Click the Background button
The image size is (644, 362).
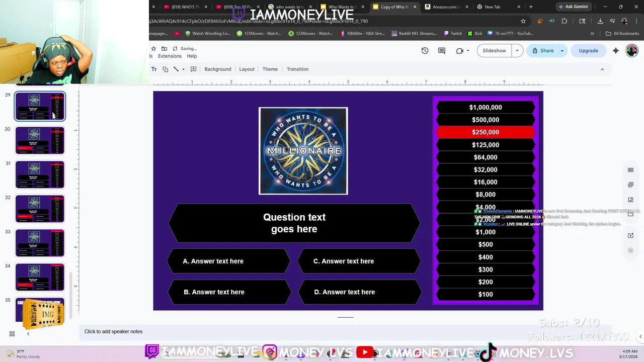coord(218,69)
